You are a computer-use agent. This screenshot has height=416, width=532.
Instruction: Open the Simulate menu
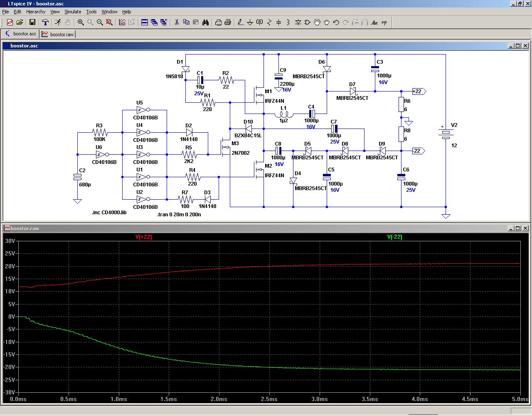click(73, 12)
